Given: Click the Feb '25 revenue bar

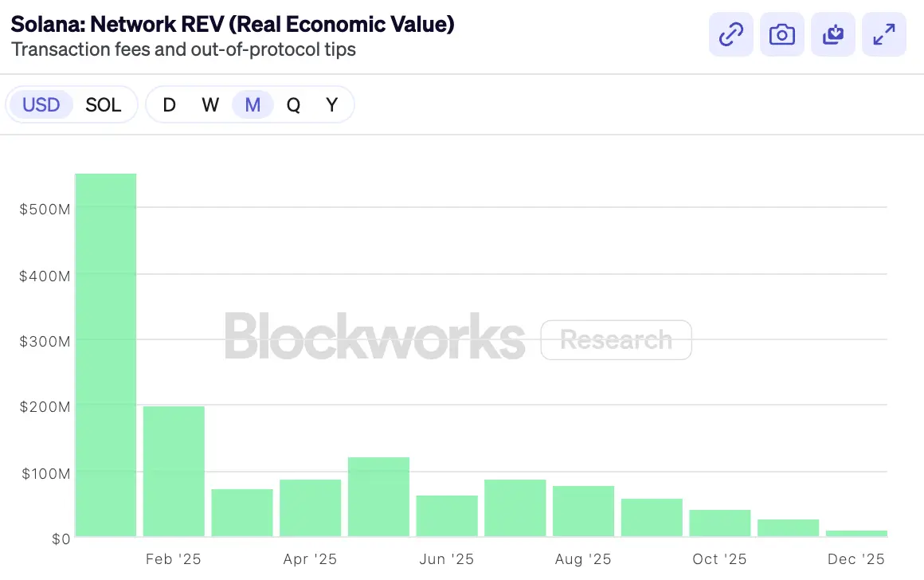Looking at the screenshot, I should pyautogui.click(x=174, y=470).
